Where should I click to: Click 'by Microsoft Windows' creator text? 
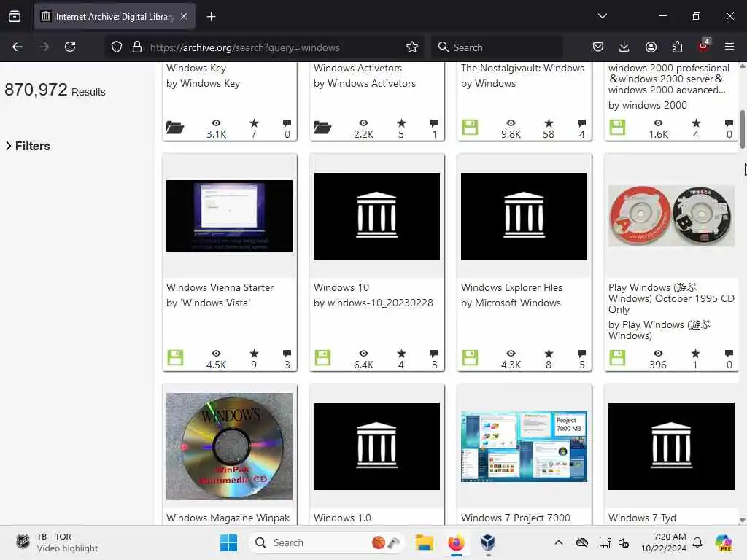pyautogui.click(x=511, y=303)
